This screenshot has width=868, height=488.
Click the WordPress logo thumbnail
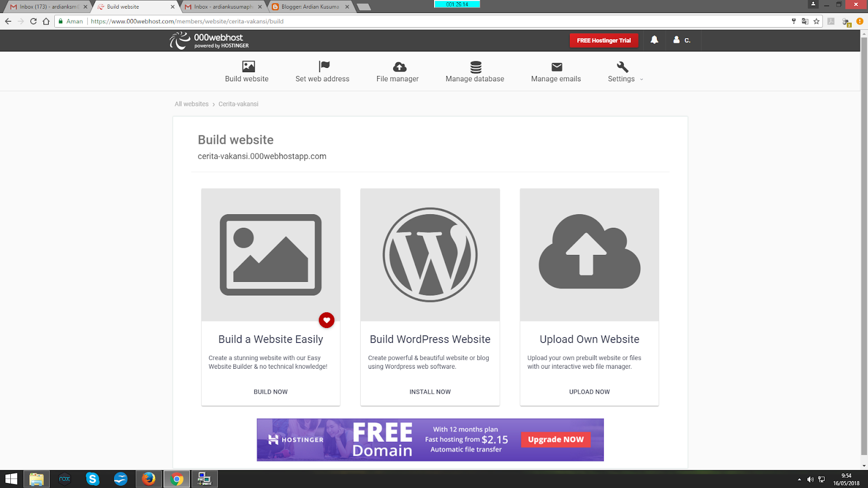pyautogui.click(x=430, y=255)
